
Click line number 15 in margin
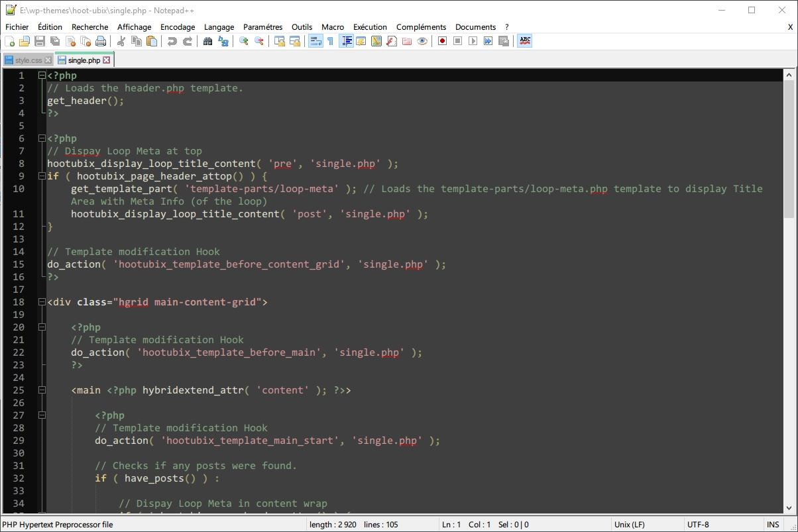[x=18, y=264]
